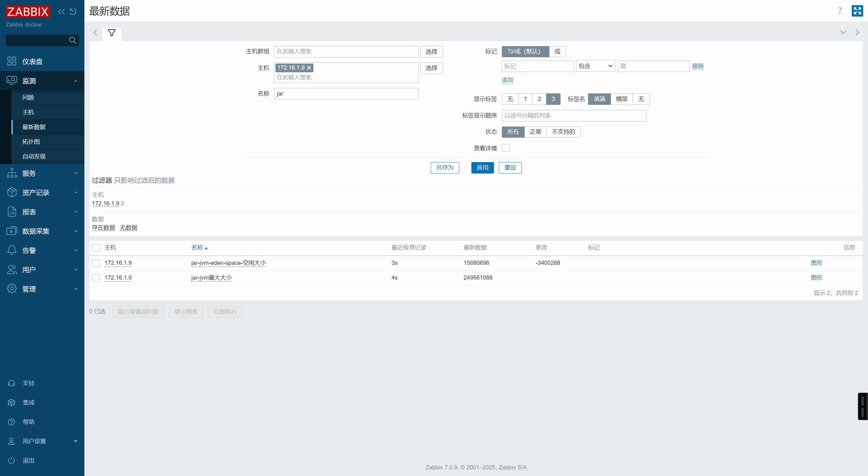Expand the 数据采集 menu chevron

[x=76, y=231]
